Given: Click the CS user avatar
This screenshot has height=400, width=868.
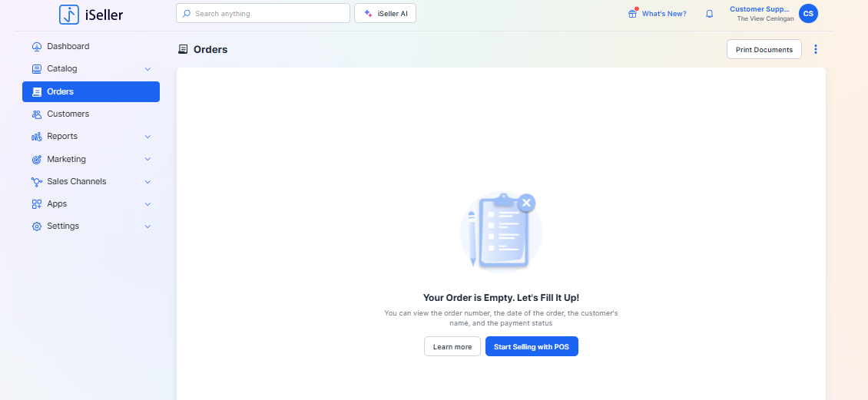Looking at the screenshot, I should coord(808,14).
